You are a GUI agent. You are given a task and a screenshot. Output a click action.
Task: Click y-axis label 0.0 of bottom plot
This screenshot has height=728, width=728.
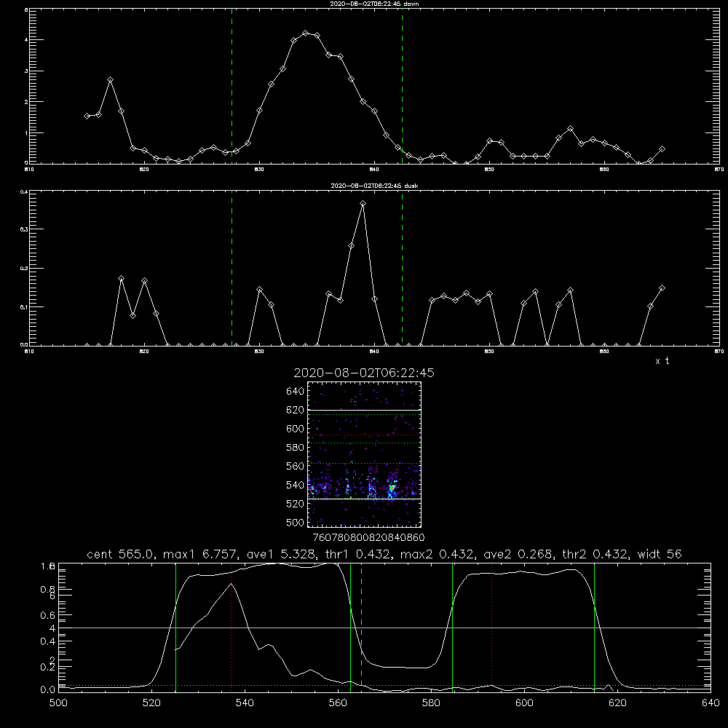pos(48,689)
